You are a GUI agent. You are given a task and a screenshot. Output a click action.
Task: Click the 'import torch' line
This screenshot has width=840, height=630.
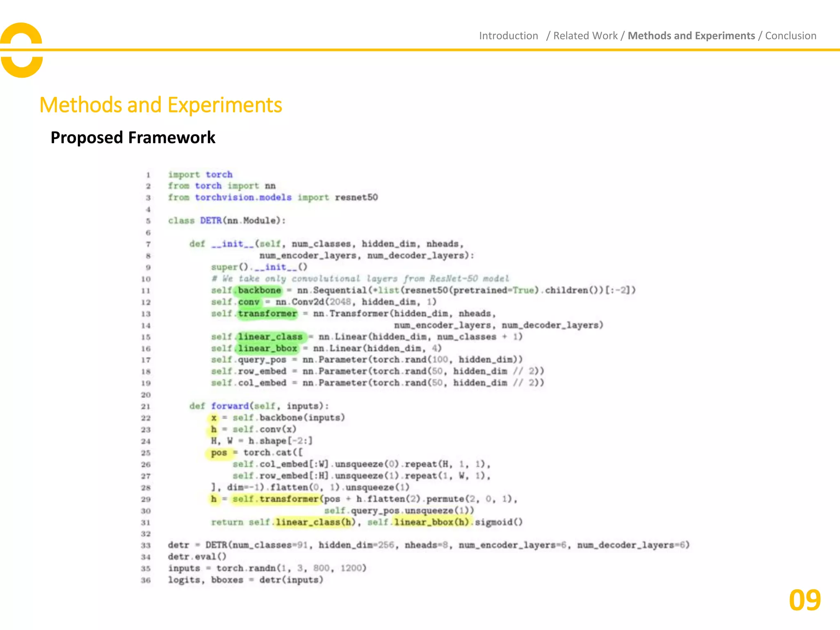point(200,175)
